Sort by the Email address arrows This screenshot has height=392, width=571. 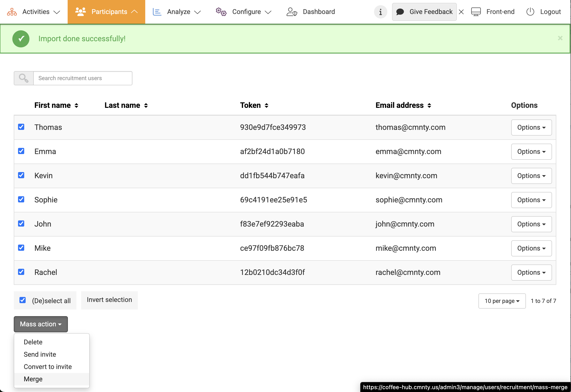tap(429, 105)
